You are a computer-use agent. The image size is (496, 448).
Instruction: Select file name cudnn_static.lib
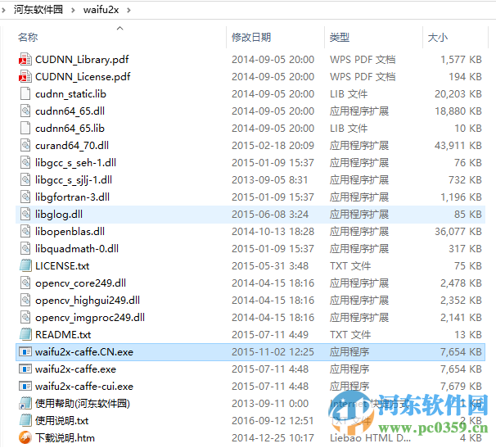coord(70,94)
